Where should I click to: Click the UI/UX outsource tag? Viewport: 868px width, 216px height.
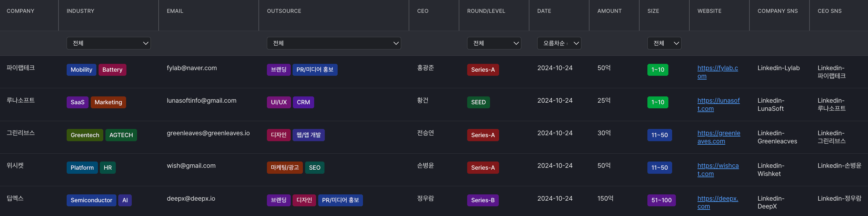point(279,102)
